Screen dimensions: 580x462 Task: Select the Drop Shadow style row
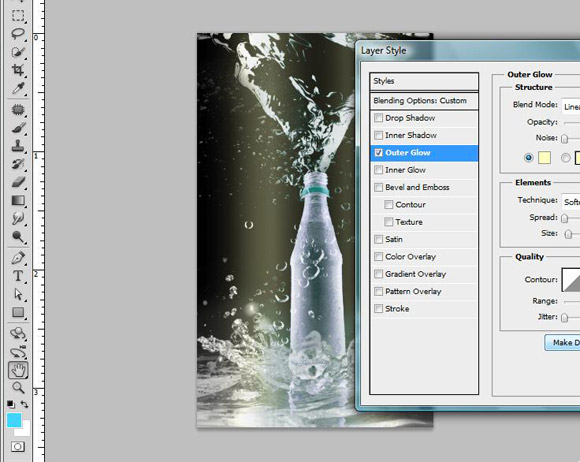coord(424,118)
